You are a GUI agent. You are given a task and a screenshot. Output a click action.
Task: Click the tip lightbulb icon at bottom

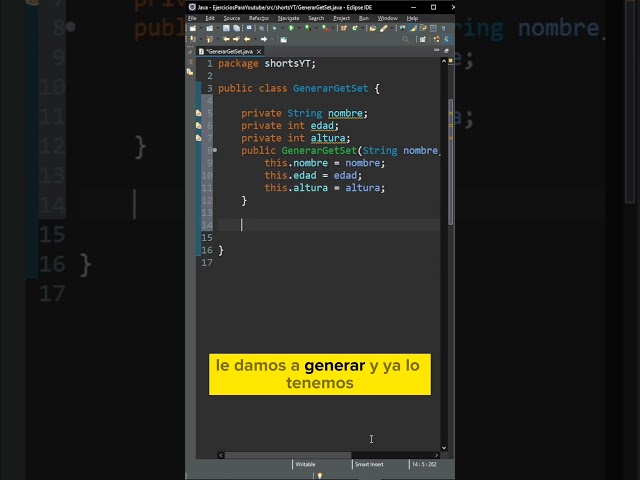pos(320,476)
